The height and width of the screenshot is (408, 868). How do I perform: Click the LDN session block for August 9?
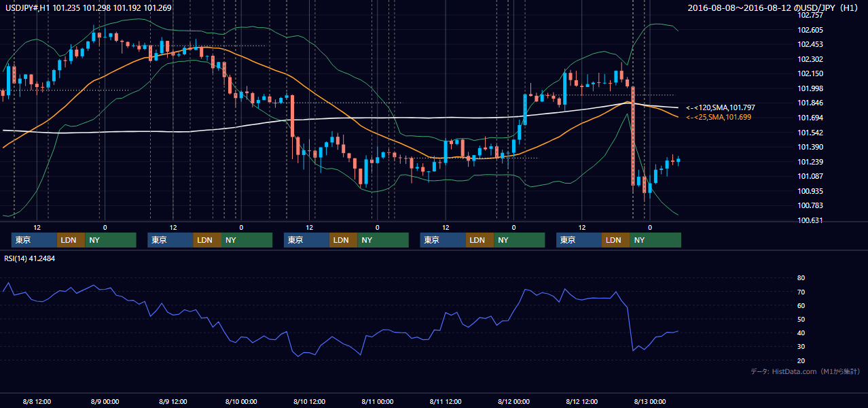(207, 240)
